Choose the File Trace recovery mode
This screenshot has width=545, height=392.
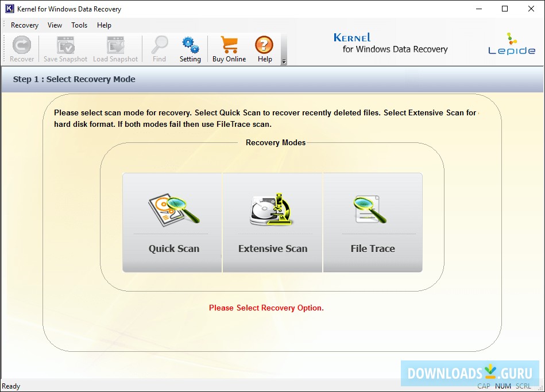coord(373,223)
